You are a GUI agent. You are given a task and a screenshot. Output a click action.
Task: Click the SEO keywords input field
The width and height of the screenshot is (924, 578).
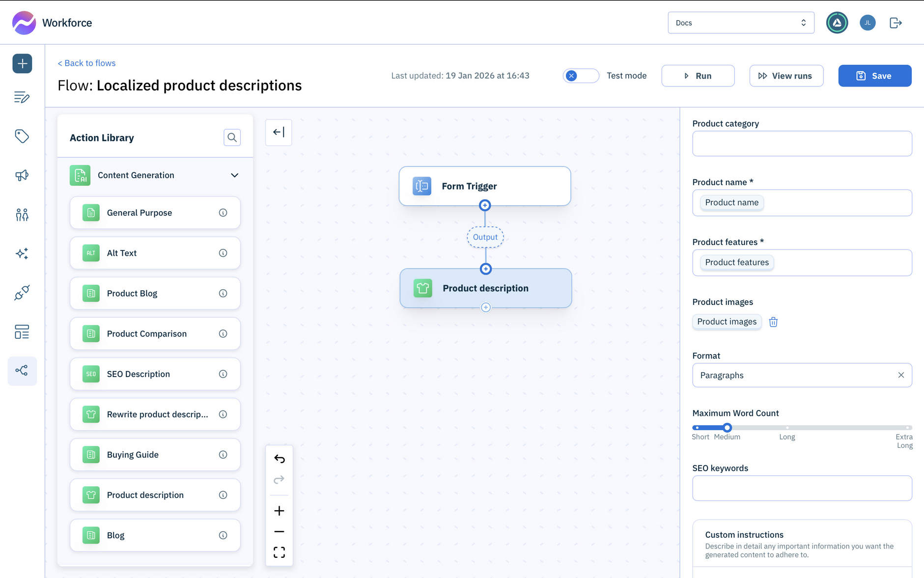802,488
